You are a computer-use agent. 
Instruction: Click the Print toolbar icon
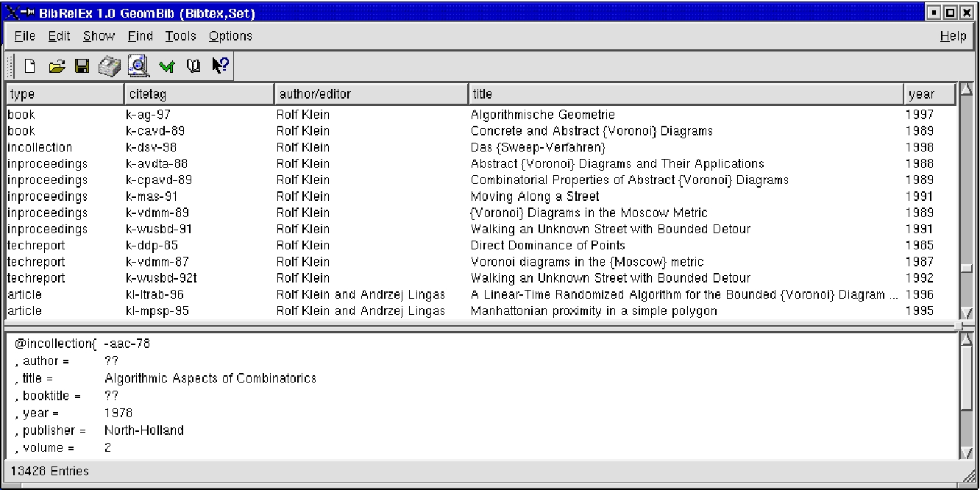[110, 67]
